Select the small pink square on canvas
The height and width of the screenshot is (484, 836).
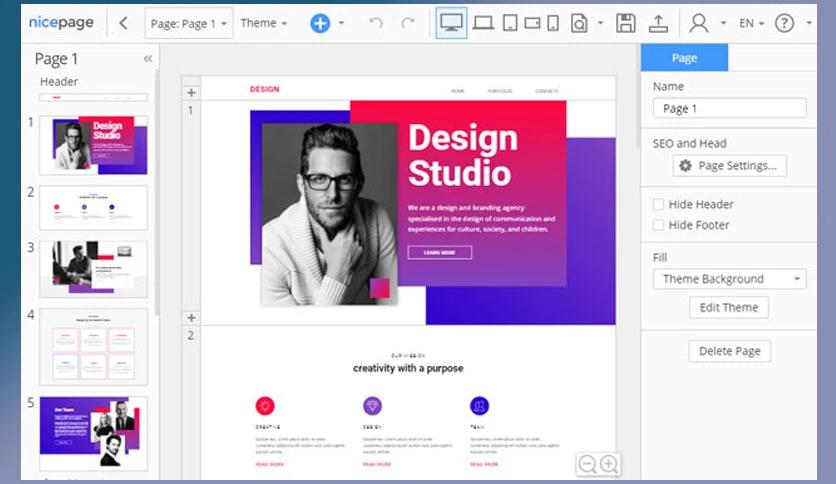380,288
